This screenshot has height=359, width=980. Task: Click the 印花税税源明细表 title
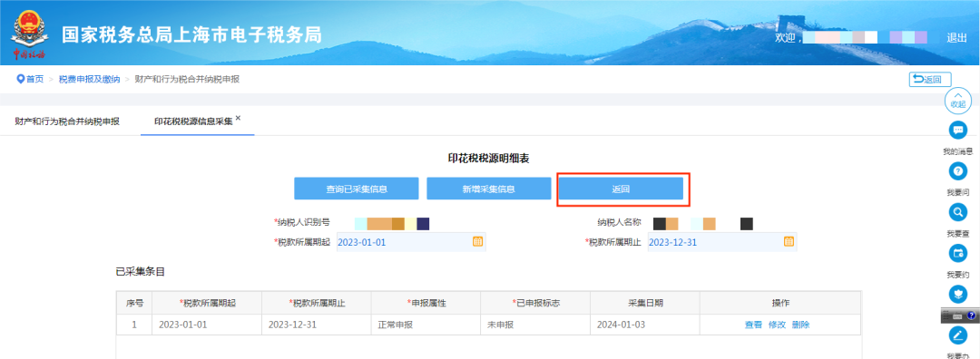489,159
